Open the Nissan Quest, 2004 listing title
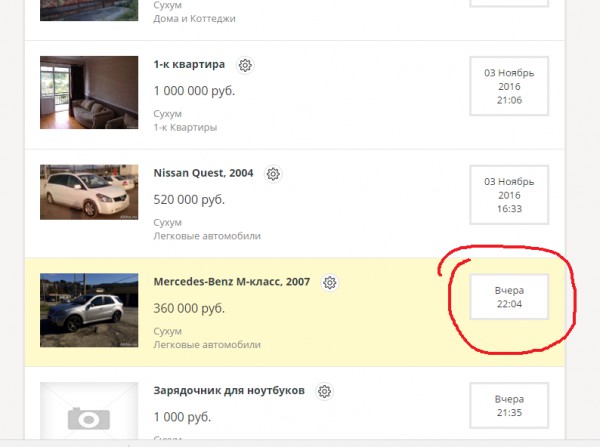 click(203, 173)
